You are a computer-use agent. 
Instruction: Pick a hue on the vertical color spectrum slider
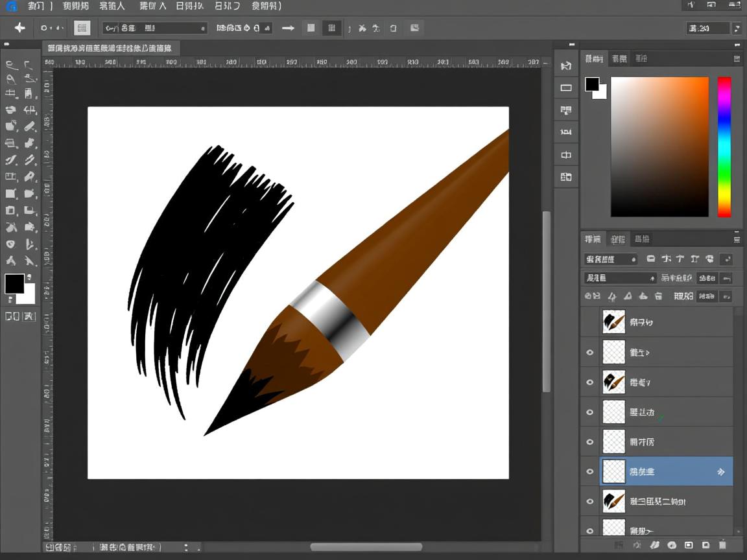point(724,146)
